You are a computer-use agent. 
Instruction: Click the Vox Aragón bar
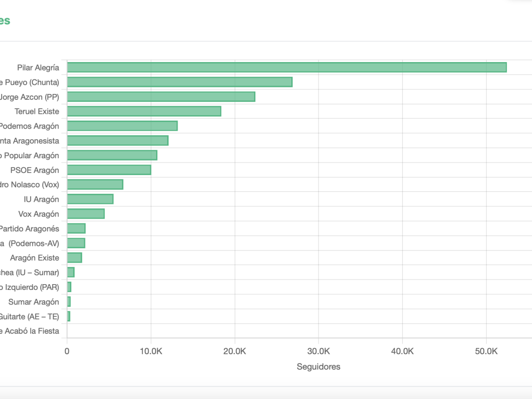pos(84,214)
